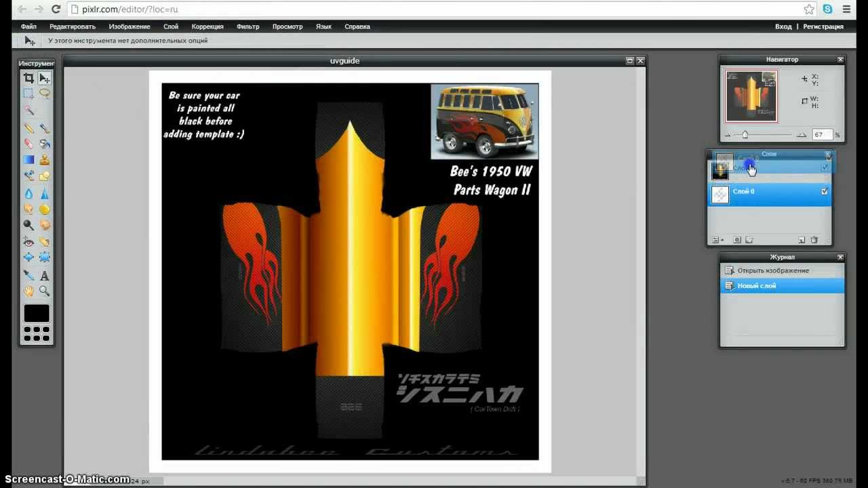Open the Язык menu
This screenshot has height=488, width=868.
coord(323,26)
